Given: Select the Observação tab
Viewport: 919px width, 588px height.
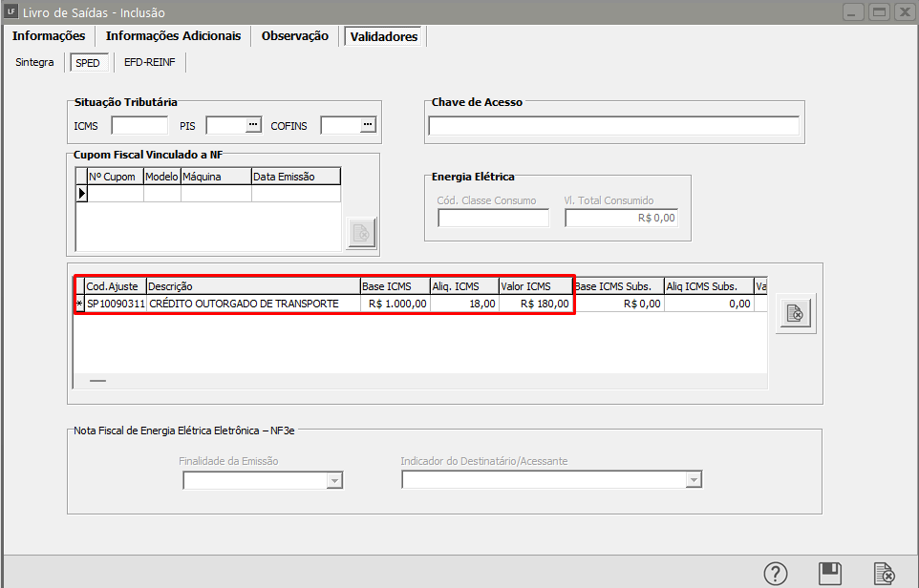Looking at the screenshot, I should coord(294,36).
